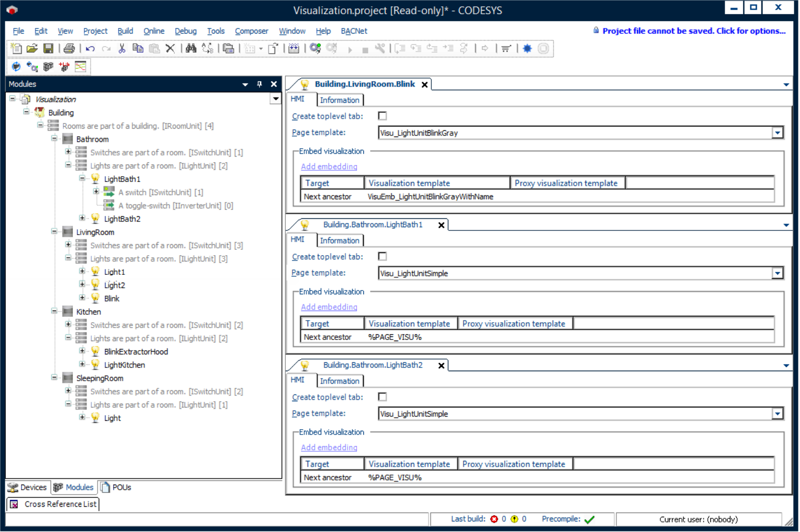
Task: Open the Composer menu
Action: [x=251, y=31]
